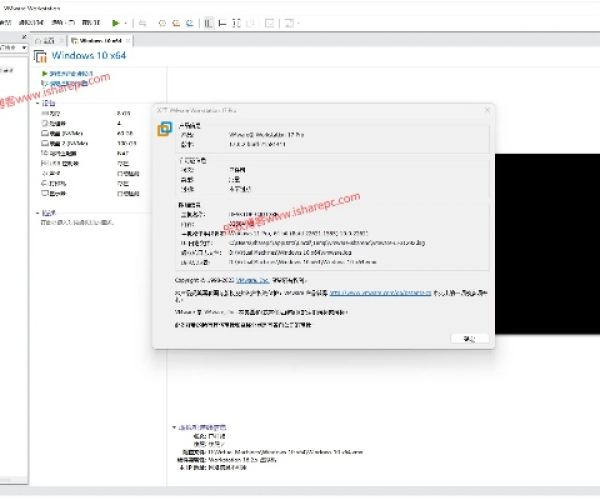
Task: Click description placeholder text field
Action: (77, 222)
